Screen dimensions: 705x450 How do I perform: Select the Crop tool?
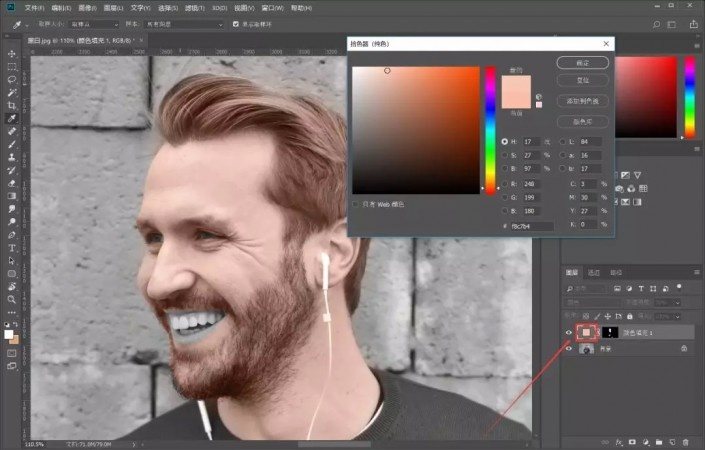tap(12, 105)
